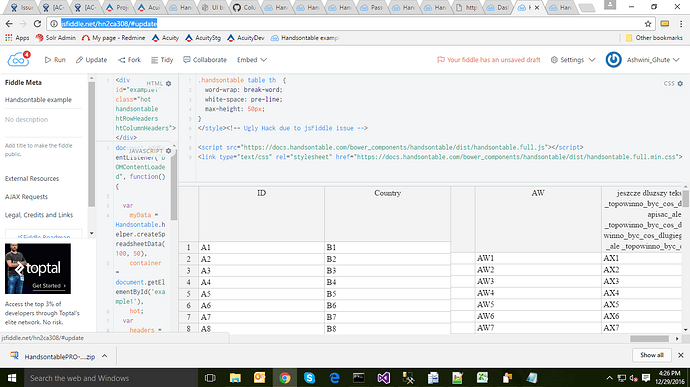The width and height of the screenshot is (690, 387).
Task: Run the fiddle
Action: pos(55,59)
